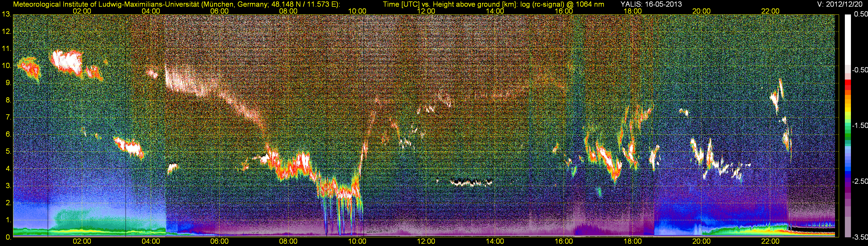Click the height axis label 6

pyautogui.click(x=8, y=134)
